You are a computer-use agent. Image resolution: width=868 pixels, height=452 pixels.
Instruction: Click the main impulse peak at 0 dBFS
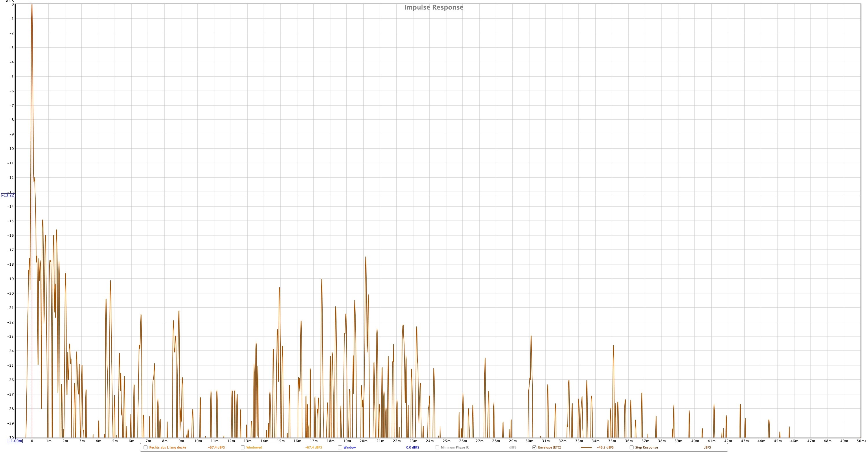[32, 5]
